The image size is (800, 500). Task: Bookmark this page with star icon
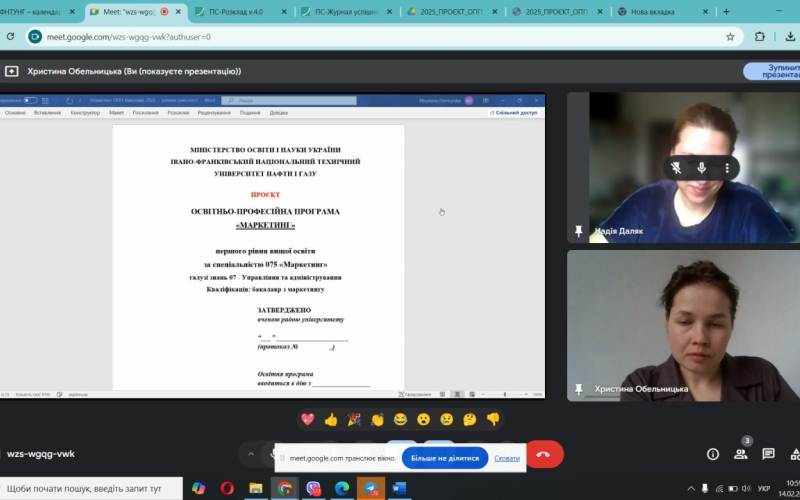tap(730, 37)
